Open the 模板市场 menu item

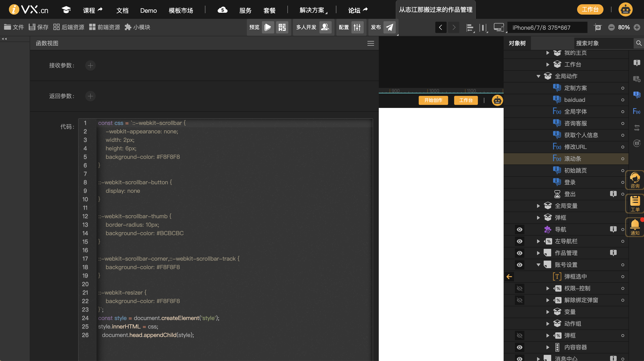click(x=181, y=11)
